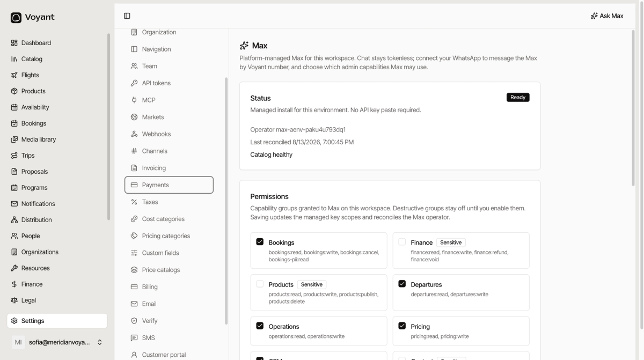Enable the Products permission checkbox
The image size is (644, 360).
(x=260, y=284)
